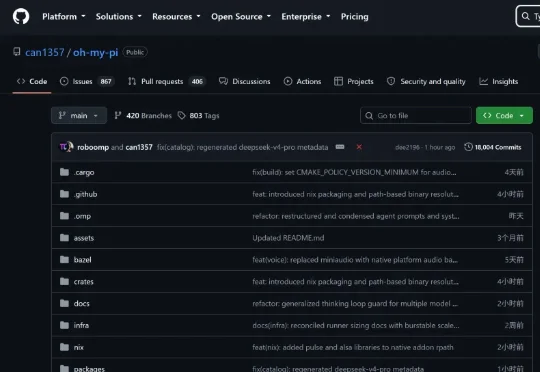Open the assets folder
Viewport: 540px width, 372px height.
coord(84,238)
